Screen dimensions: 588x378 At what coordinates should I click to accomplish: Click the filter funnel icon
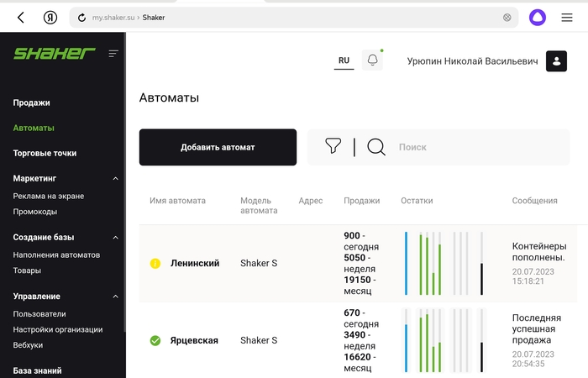(333, 147)
